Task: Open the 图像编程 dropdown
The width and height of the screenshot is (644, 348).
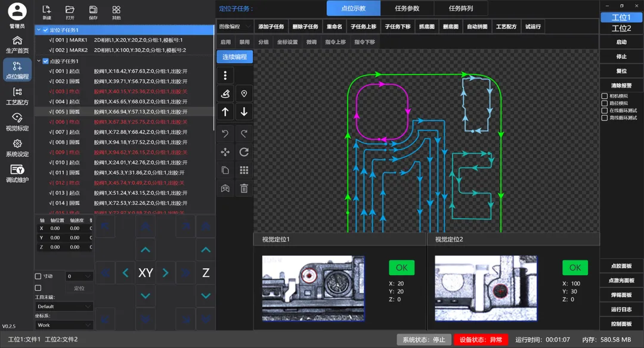Action: pos(234,26)
